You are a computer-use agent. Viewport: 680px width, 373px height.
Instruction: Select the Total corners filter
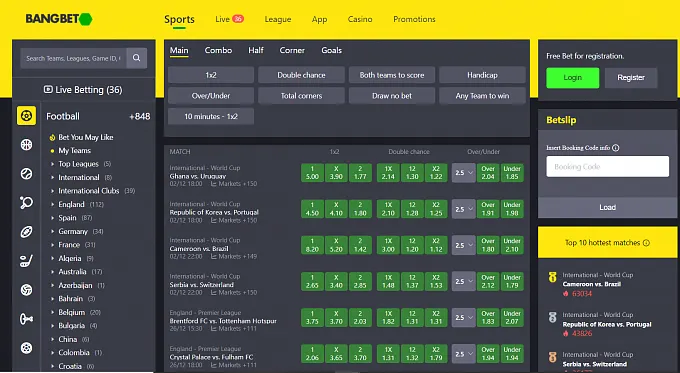(x=301, y=96)
